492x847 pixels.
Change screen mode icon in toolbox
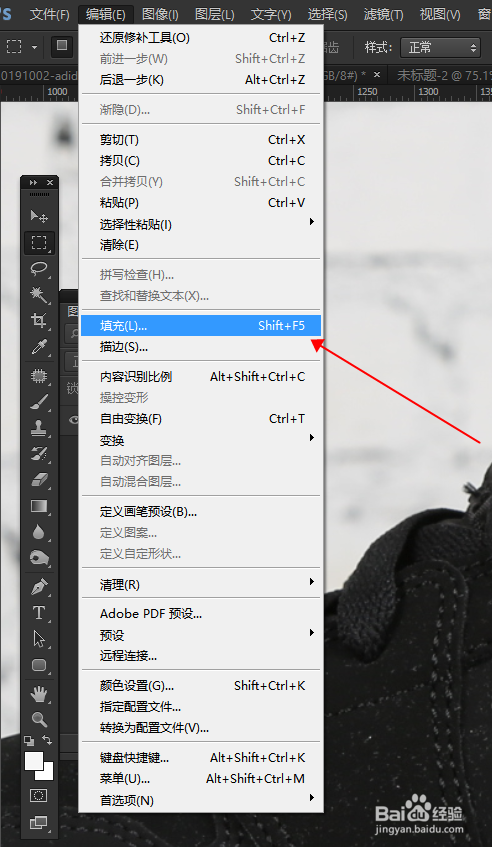pos(39,823)
